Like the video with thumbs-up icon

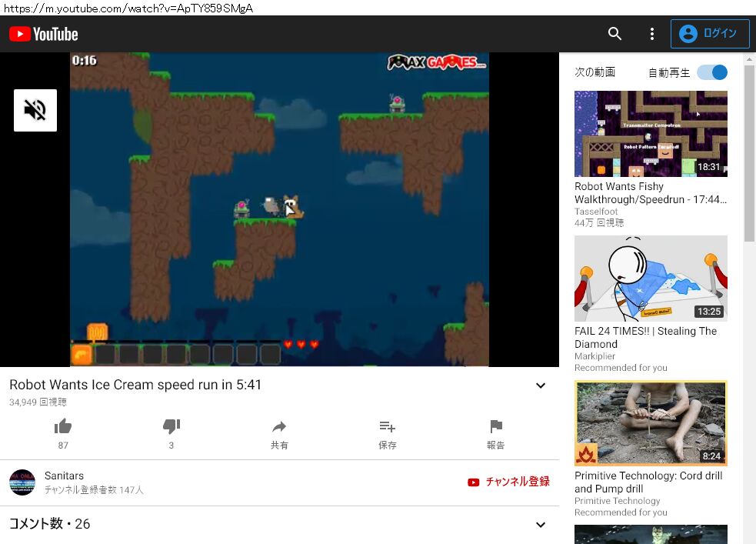point(63,426)
